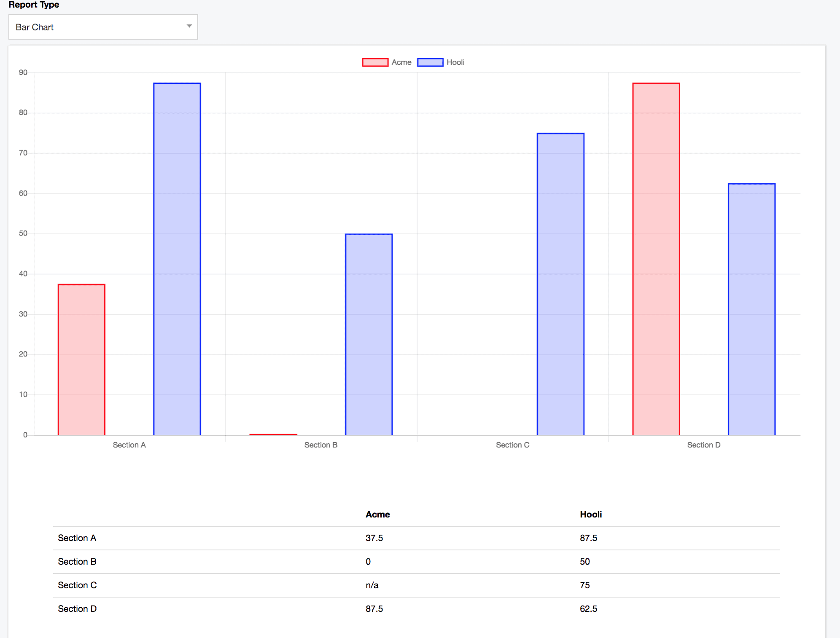Select the Hooli bar for Section D

(x=752, y=309)
